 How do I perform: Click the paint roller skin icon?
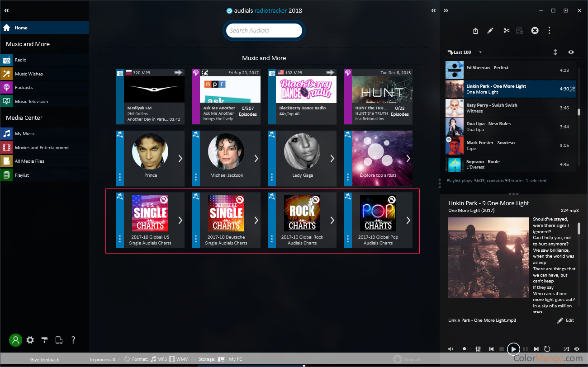(x=44, y=340)
